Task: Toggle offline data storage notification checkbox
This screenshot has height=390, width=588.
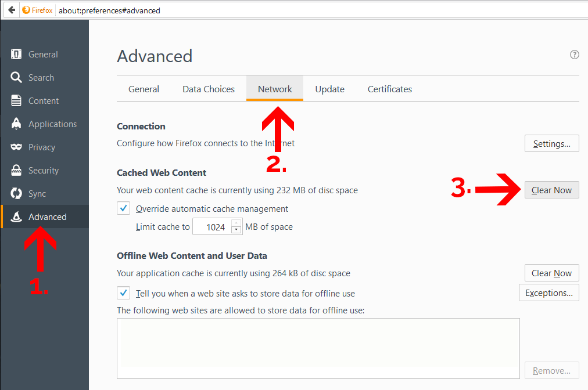Action: pos(123,293)
